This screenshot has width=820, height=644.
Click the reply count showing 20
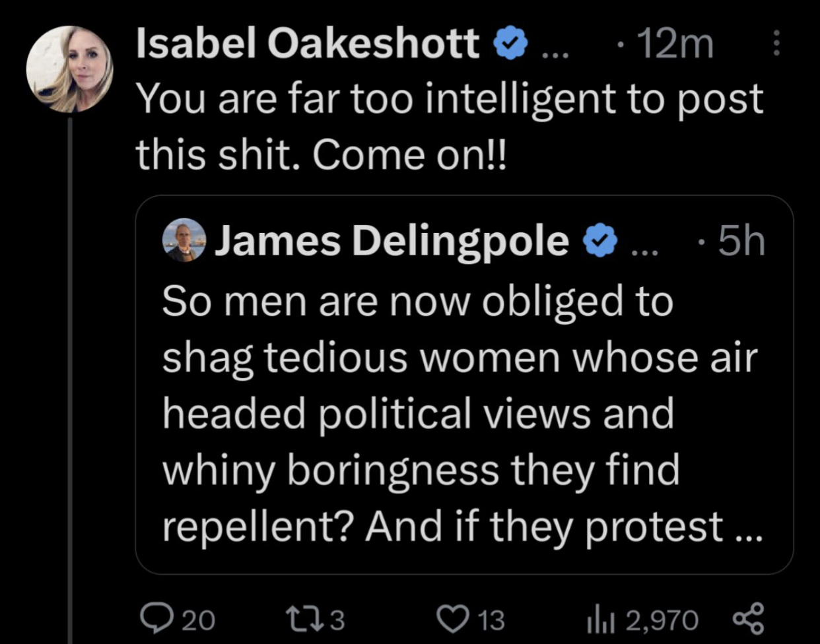[x=198, y=620]
